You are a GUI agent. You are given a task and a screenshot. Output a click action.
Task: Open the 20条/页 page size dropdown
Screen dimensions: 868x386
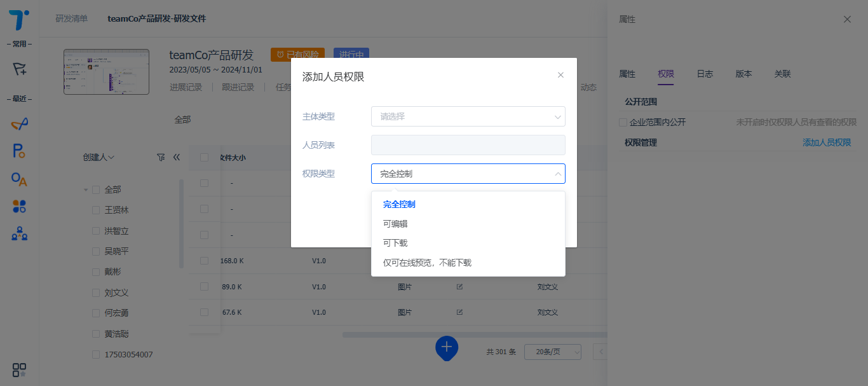[x=553, y=352]
